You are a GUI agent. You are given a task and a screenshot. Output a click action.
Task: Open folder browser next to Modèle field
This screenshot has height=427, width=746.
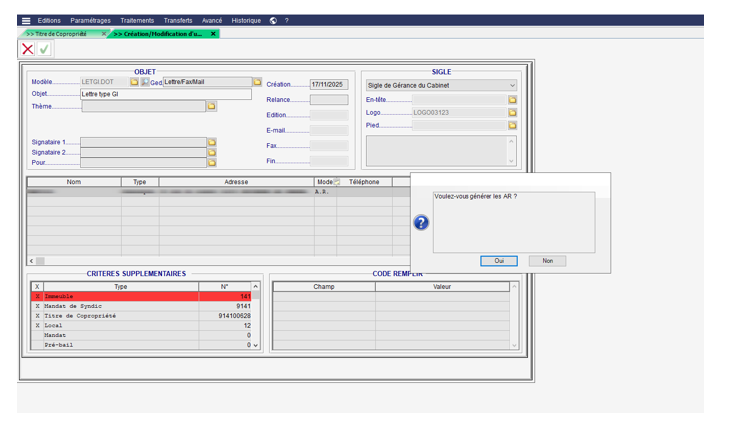134,82
